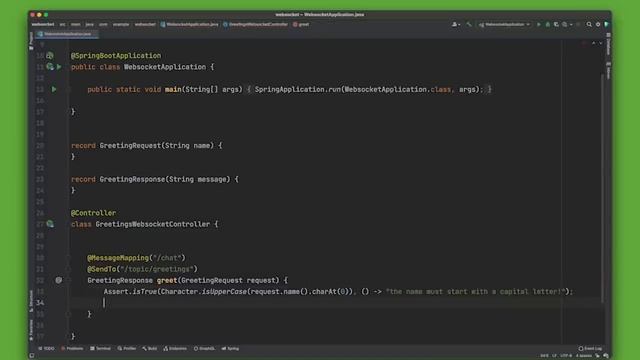
Task: Open the TODO tool window
Action: point(46,349)
